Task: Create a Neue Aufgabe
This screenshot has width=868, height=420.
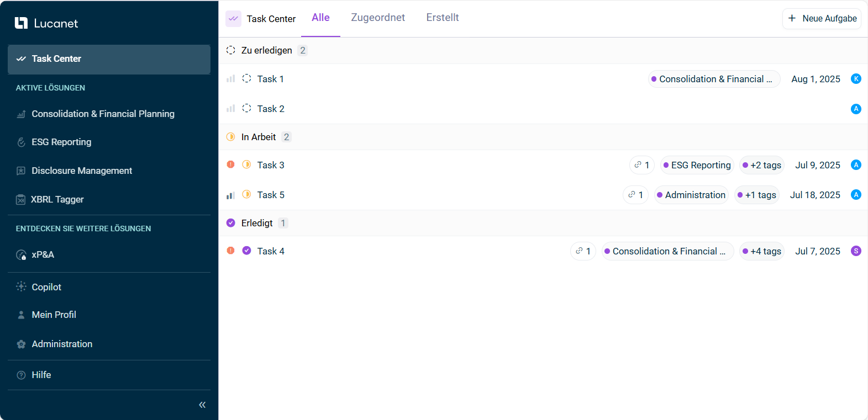Action: [822, 18]
